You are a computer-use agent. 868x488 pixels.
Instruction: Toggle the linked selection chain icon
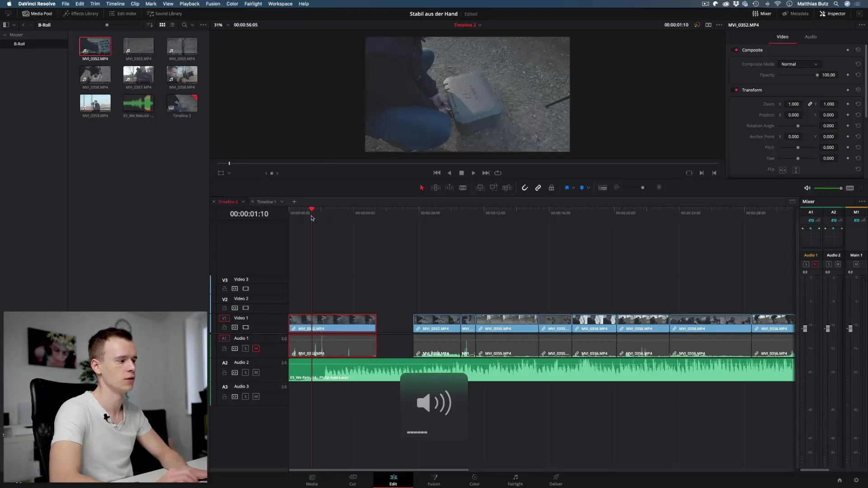coord(538,188)
